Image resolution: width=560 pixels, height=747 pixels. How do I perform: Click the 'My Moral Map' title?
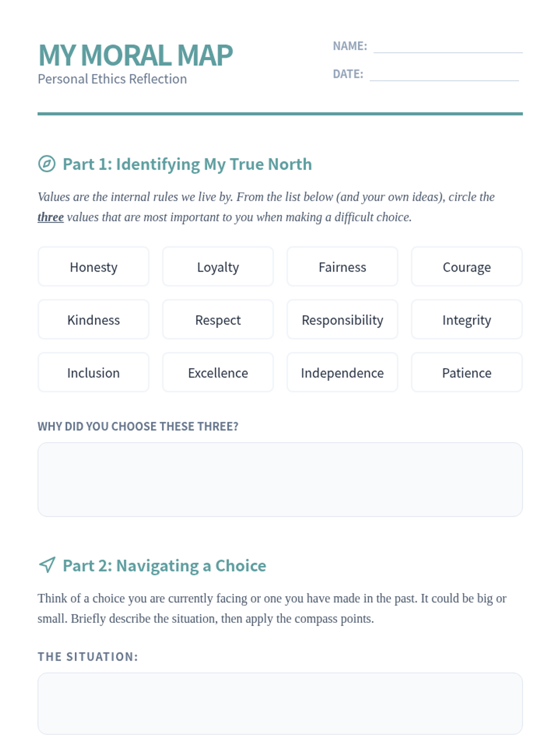tap(135, 55)
